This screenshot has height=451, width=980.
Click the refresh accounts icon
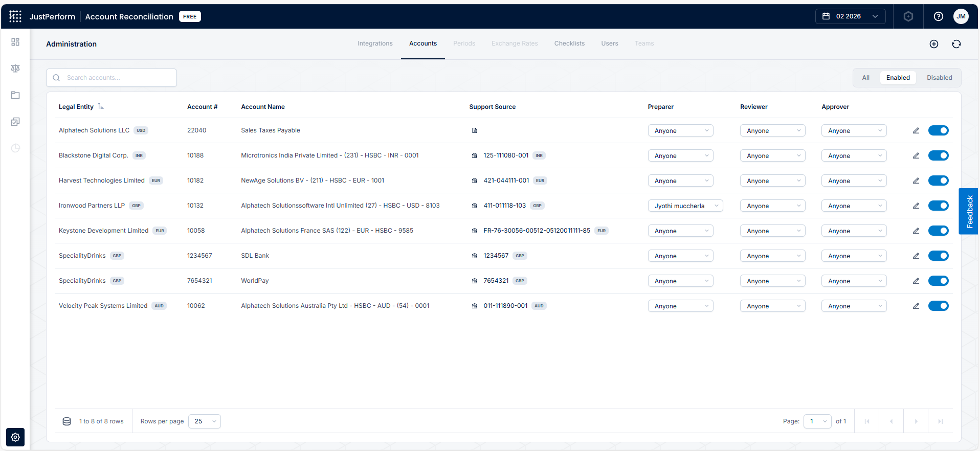[x=956, y=44]
